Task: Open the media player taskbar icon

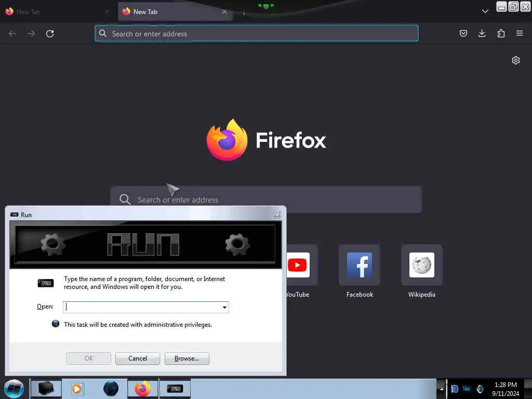Action: click(77, 389)
